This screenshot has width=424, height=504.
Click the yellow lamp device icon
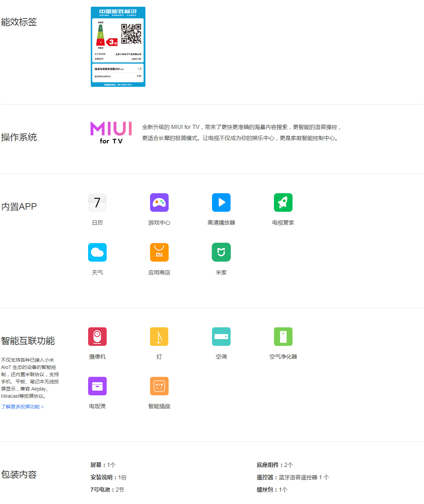click(x=159, y=336)
